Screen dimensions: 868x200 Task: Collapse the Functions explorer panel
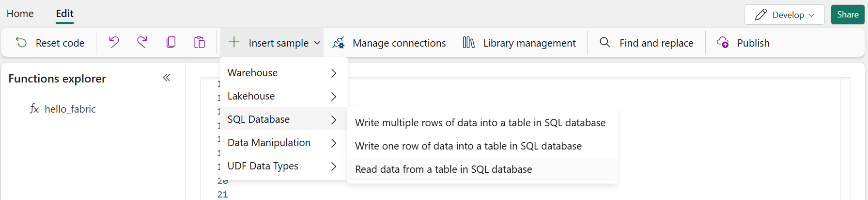(167, 78)
